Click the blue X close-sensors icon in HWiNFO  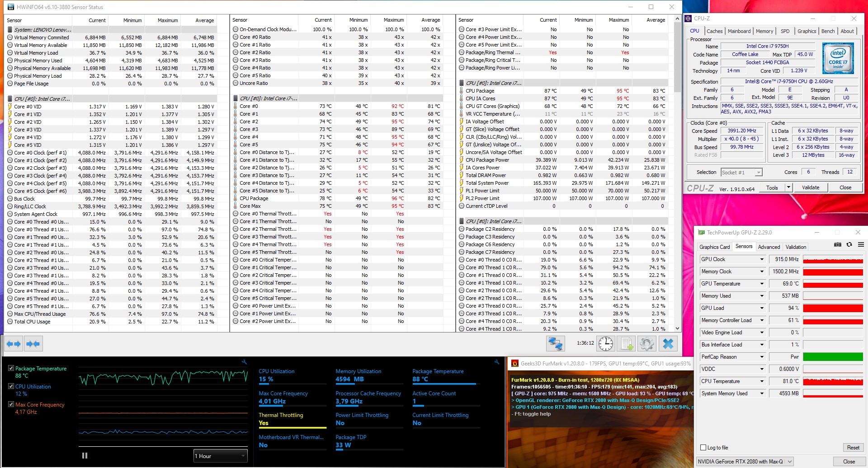[x=668, y=344]
